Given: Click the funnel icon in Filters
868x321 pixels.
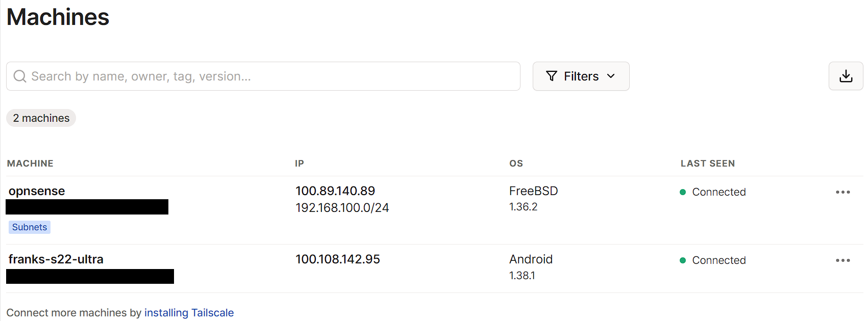Looking at the screenshot, I should tap(551, 76).
